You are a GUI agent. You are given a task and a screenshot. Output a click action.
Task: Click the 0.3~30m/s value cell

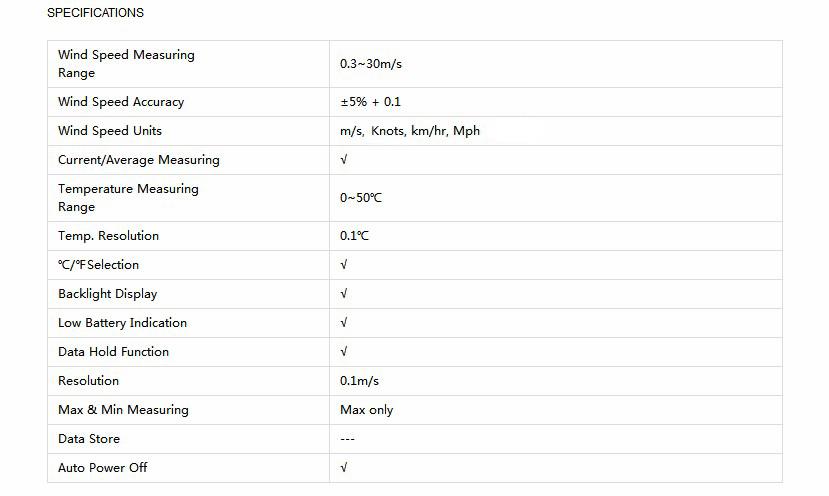371,64
